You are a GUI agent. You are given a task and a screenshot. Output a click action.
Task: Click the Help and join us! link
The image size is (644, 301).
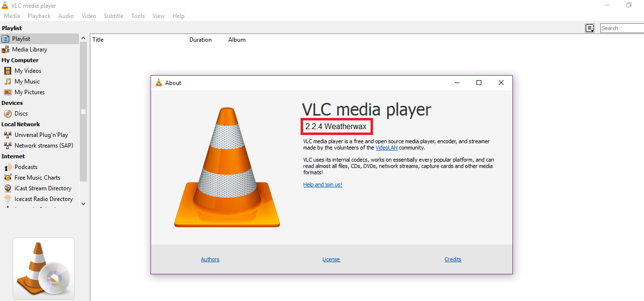click(x=322, y=184)
